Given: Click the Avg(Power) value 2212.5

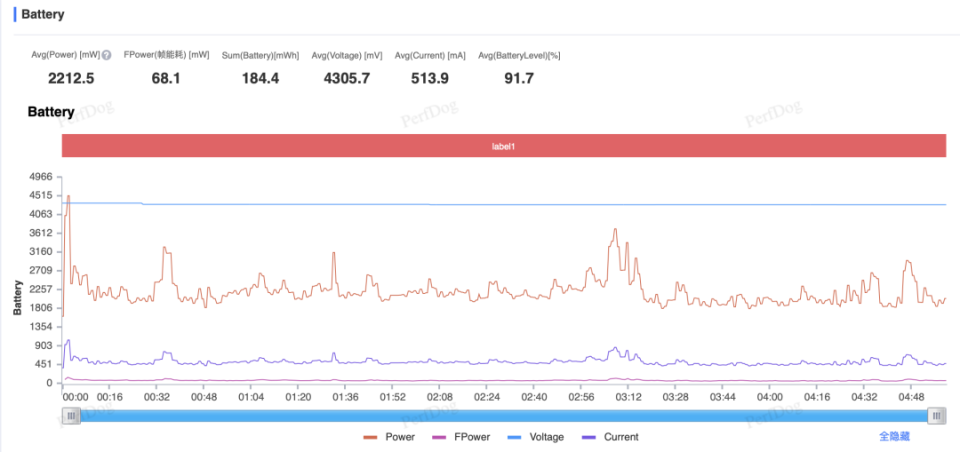Looking at the screenshot, I should pos(71,78).
